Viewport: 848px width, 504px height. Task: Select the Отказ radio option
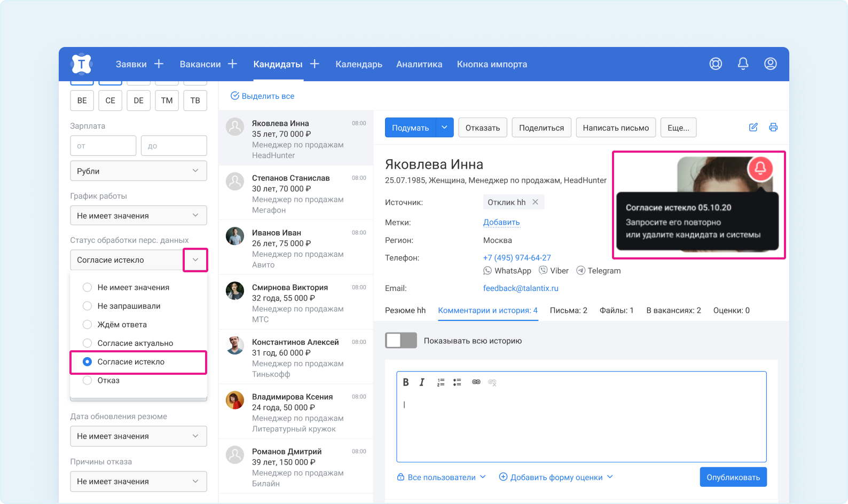tap(88, 381)
